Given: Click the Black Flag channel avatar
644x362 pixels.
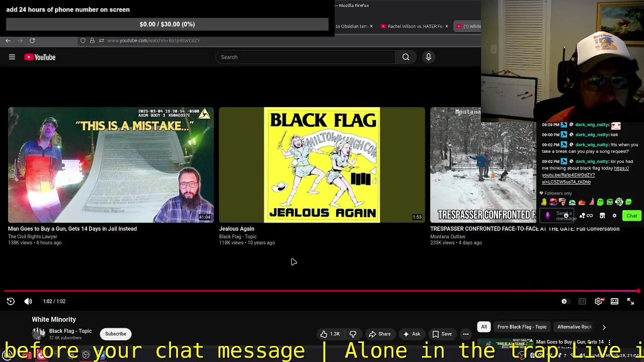Looking at the screenshot, I should [x=39, y=334].
